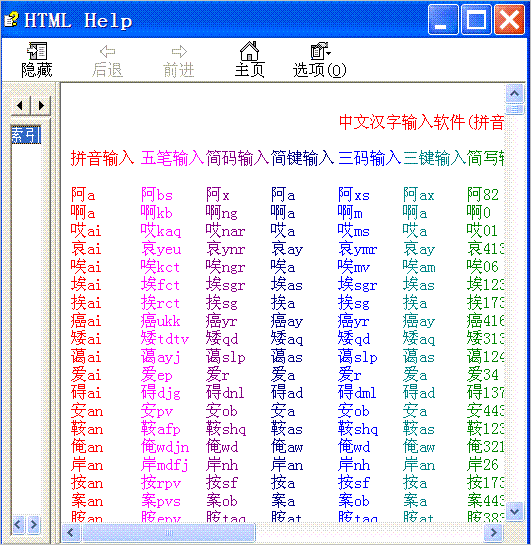Click the entry 爱34

click(483, 375)
